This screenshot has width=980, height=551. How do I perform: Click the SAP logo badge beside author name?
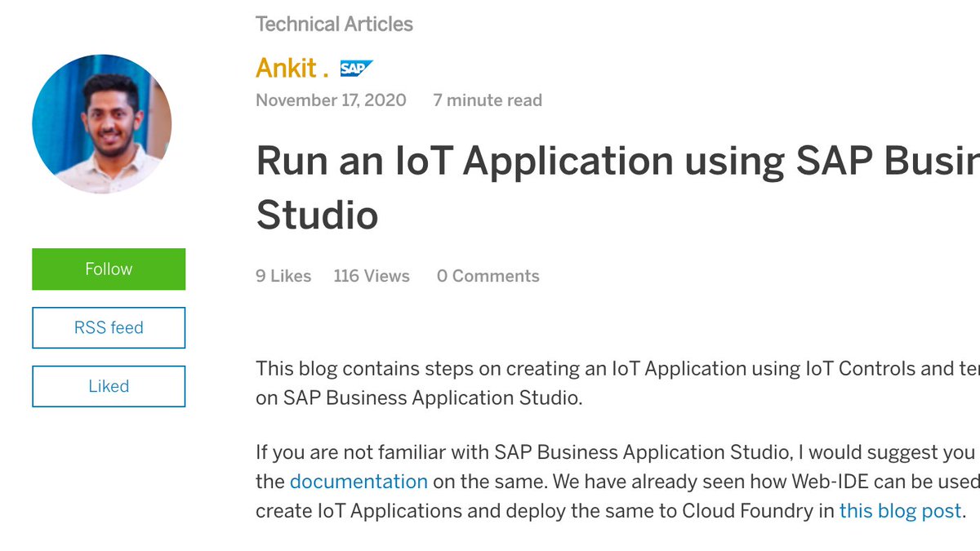356,68
